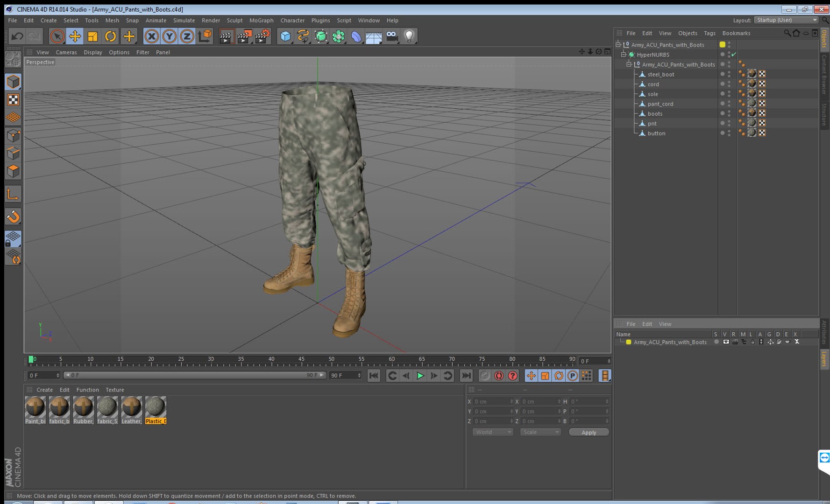Add a camera object icon
Viewport: 830px width, 504px height.
392,36
